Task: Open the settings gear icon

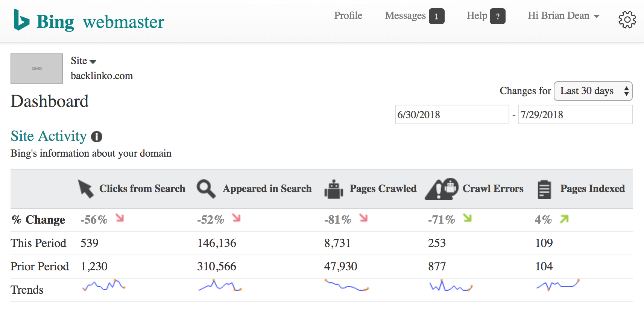Action: pyautogui.click(x=627, y=20)
